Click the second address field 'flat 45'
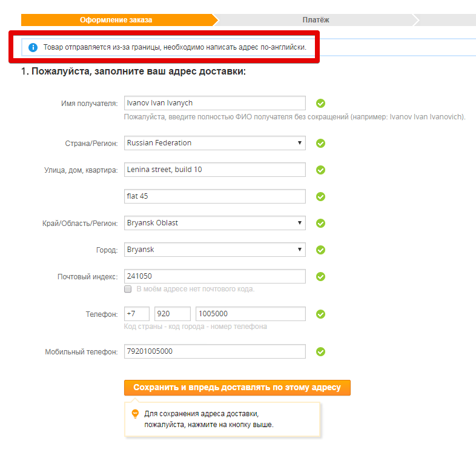This screenshot has height=458, width=476. click(x=214, y=196)
